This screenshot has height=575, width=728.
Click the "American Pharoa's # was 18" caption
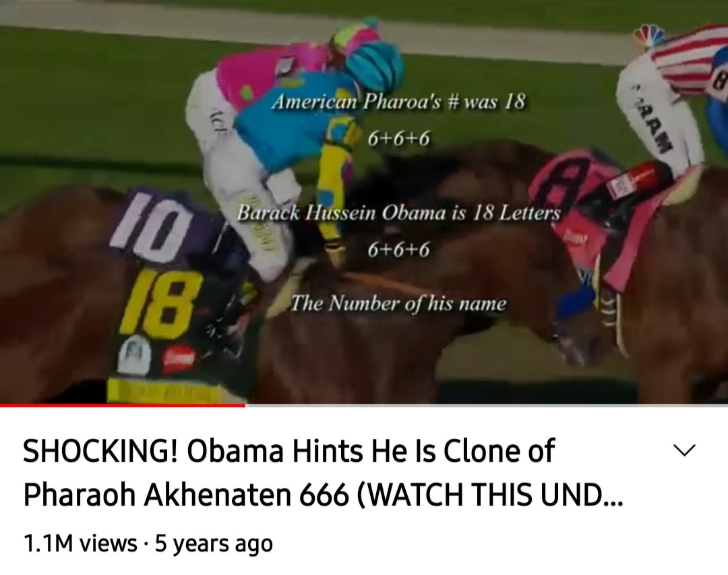(398, 102)
